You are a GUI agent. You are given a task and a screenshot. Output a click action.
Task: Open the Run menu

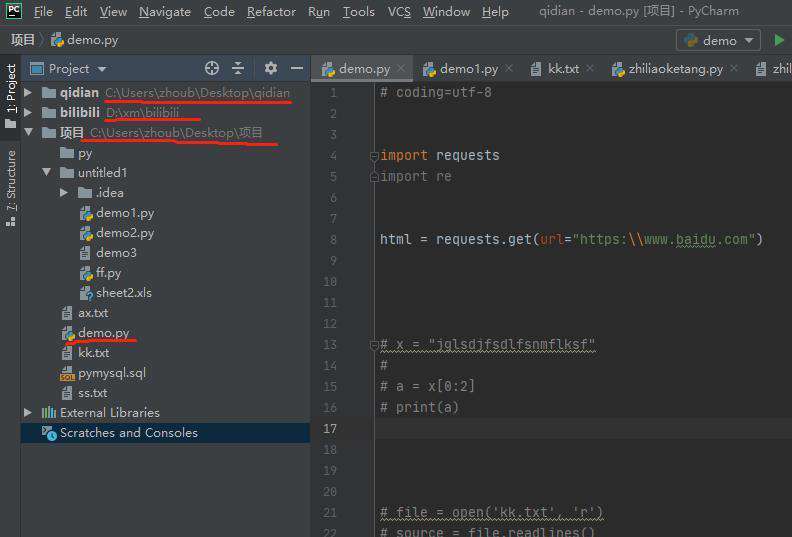319,11
